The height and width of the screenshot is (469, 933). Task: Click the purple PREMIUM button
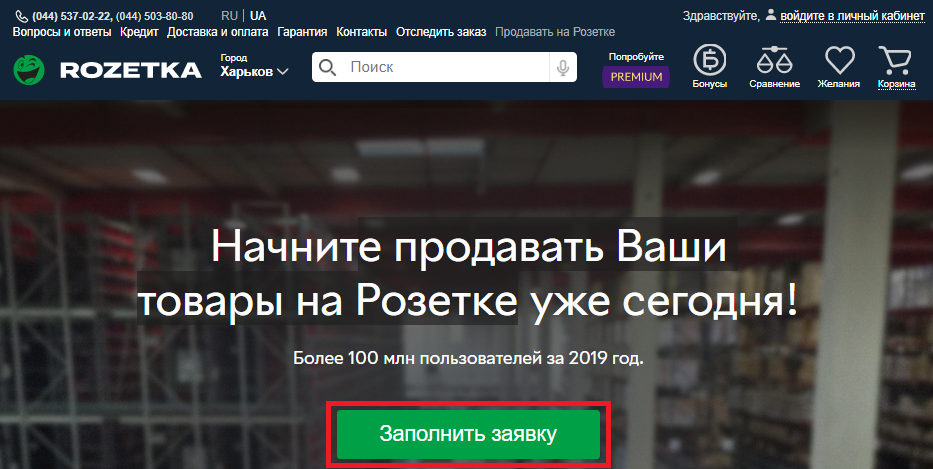636,77
